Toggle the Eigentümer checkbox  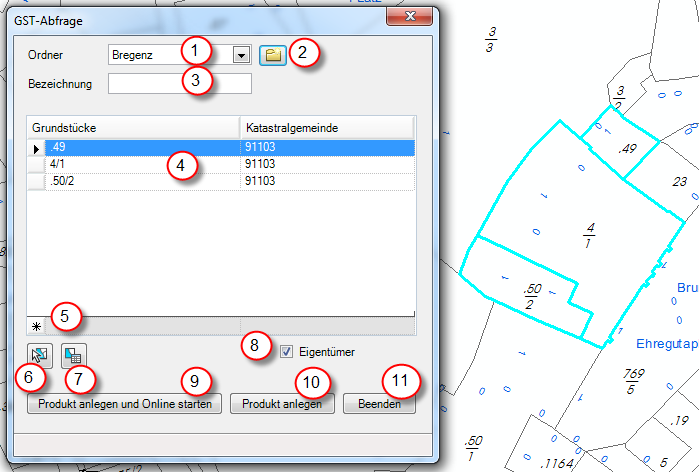point(288,352)
